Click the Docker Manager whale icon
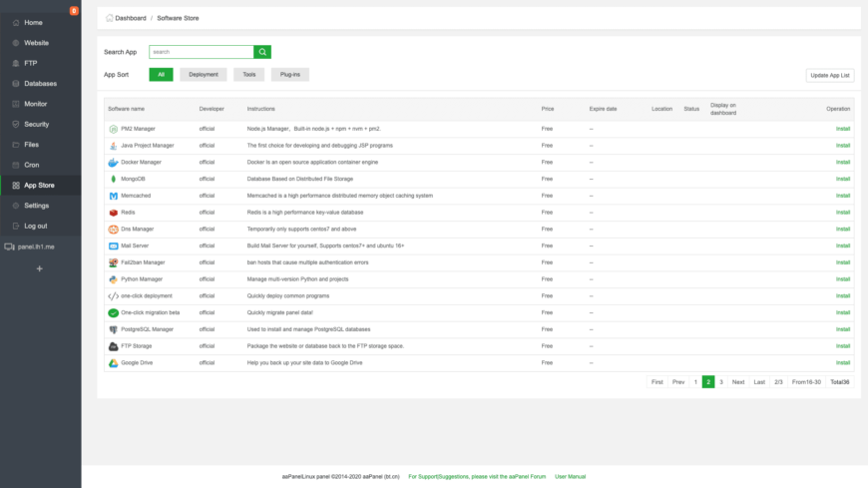The width and height of the screenshot is (868, 488). click(x=113, y=163)
